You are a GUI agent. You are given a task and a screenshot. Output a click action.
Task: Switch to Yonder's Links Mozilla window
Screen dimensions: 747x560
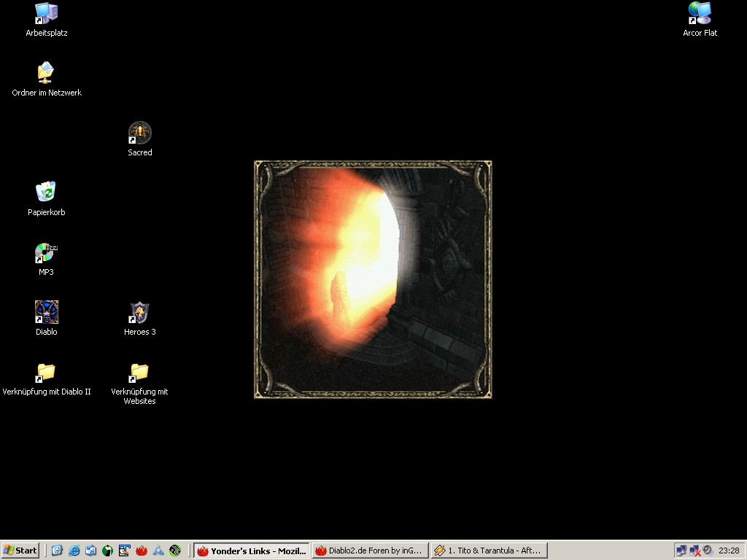pos(252,551)
